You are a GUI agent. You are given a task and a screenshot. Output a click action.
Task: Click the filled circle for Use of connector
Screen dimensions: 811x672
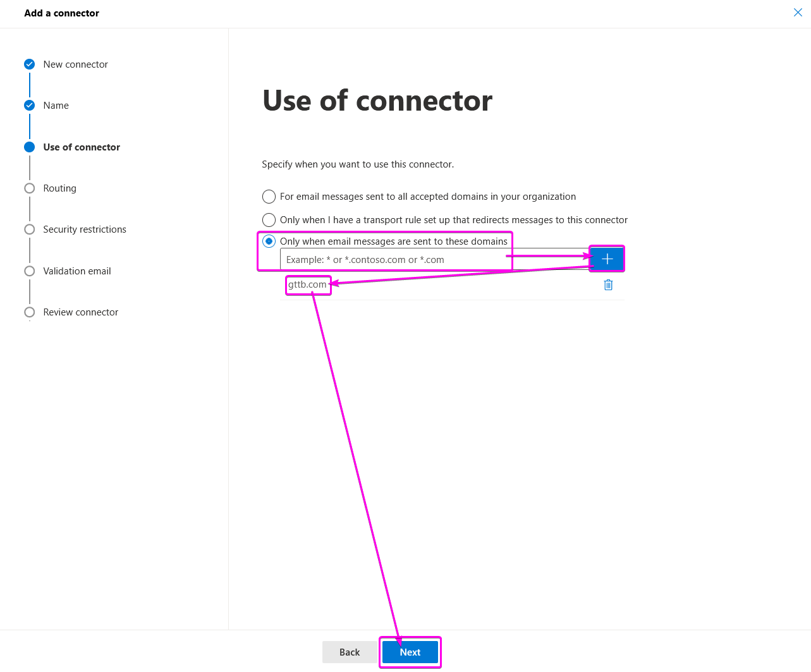[x=29, y=147]
